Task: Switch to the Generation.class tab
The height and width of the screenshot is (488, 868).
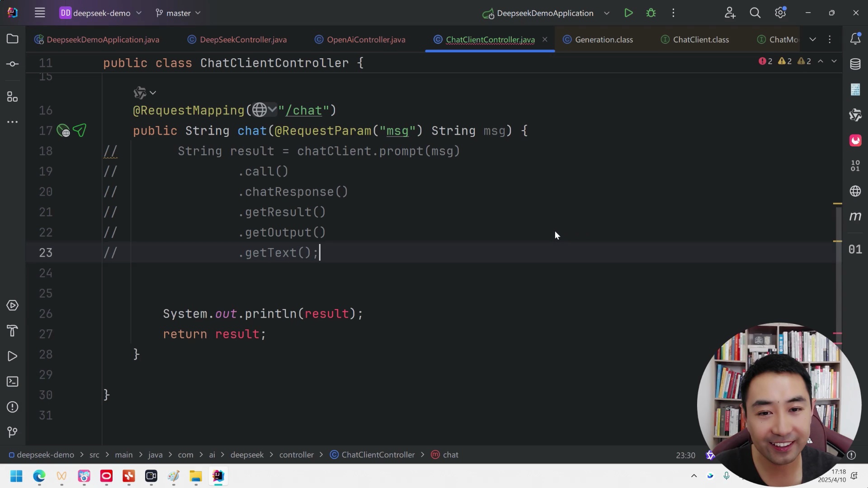Action: 604,40
